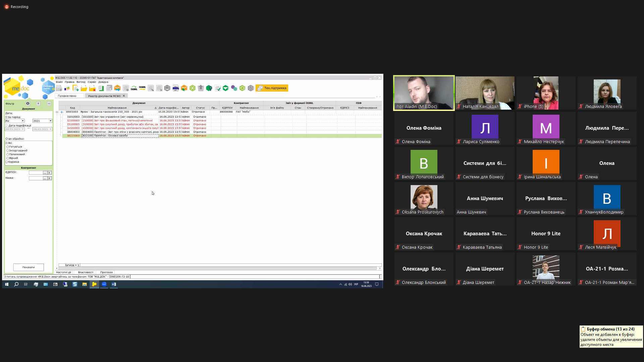The width and height of the screenshot is (644, 362).
Task: Click the ЄДРПОУ input field
Action: [36, 173]
